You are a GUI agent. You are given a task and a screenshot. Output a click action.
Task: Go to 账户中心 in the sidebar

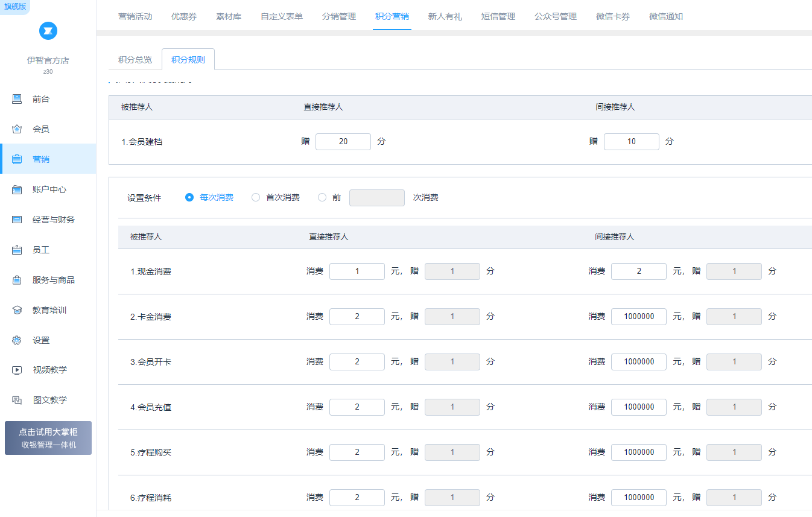49,189
